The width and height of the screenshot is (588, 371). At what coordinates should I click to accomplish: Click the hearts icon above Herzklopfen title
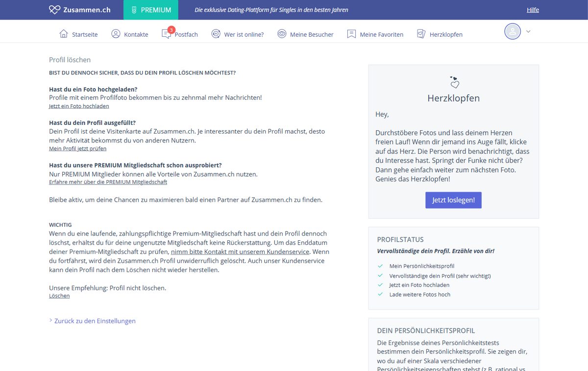click(x=454, y=82)
